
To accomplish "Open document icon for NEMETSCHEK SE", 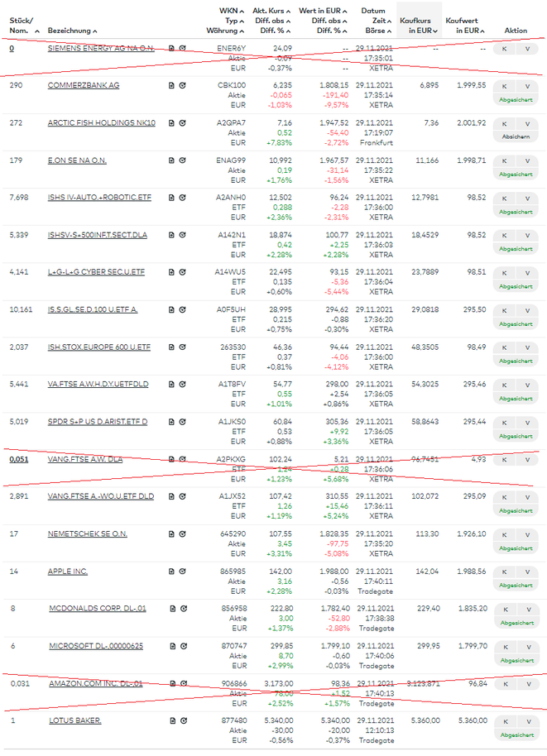I will coord(171,534).
